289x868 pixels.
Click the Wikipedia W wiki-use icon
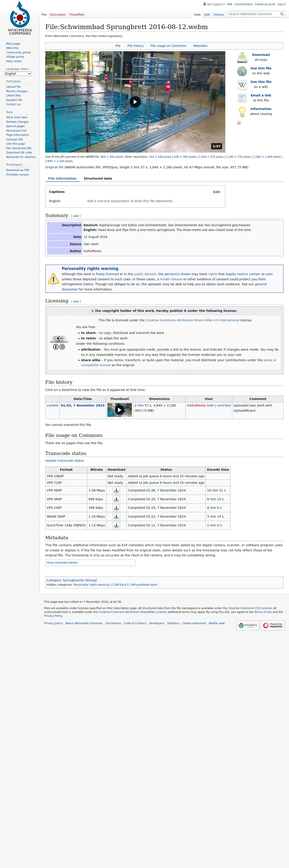[242, 85]
